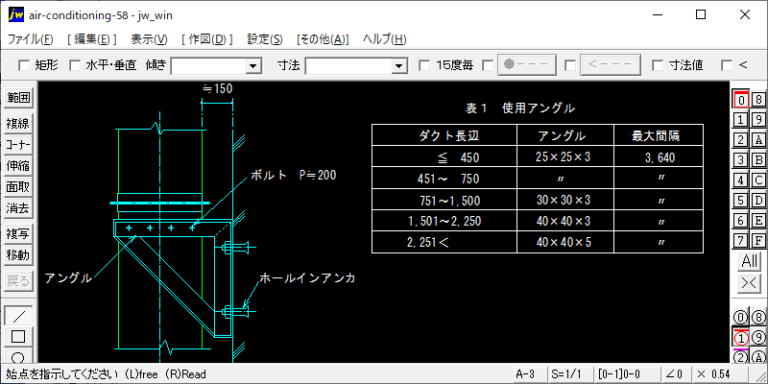Click the 複写 copy tool
This screenshot has height=384, width=768.
(19, 234)
